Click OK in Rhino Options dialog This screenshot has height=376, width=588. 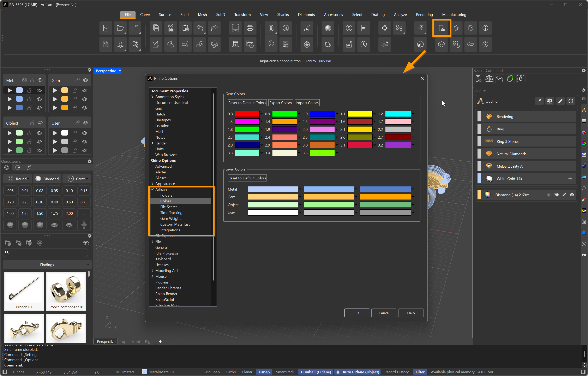(357, 313)
